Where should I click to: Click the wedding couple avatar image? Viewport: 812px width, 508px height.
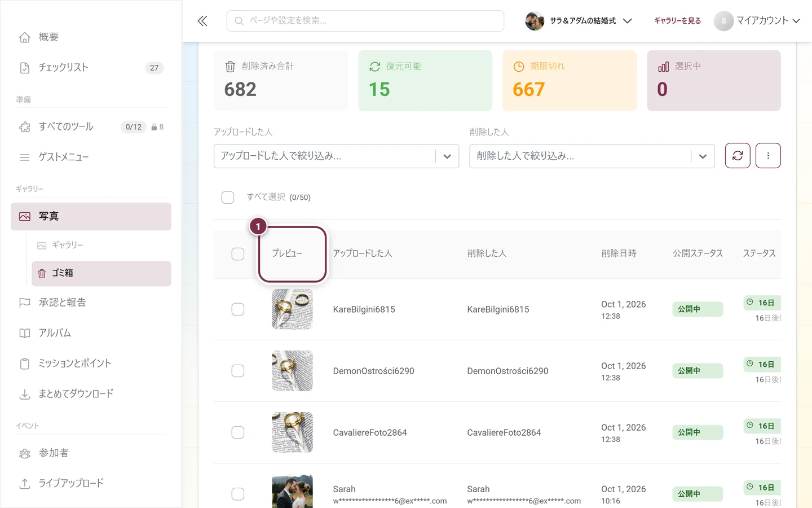(x=535, y=21)
